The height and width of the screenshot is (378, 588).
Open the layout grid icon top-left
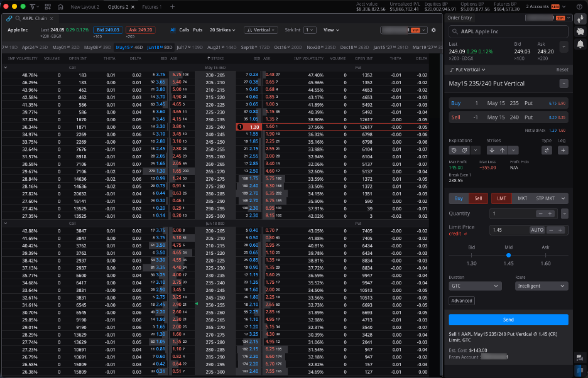(48, 6)
